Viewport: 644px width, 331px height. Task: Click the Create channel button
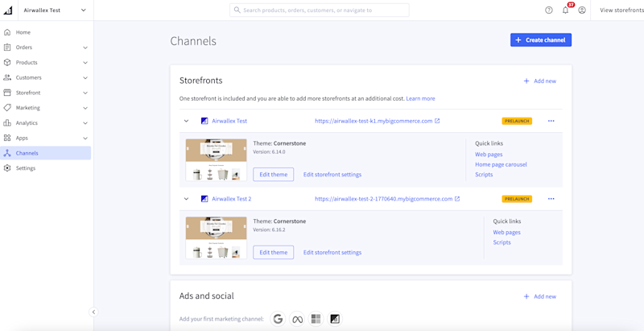[x=541, y=39]
